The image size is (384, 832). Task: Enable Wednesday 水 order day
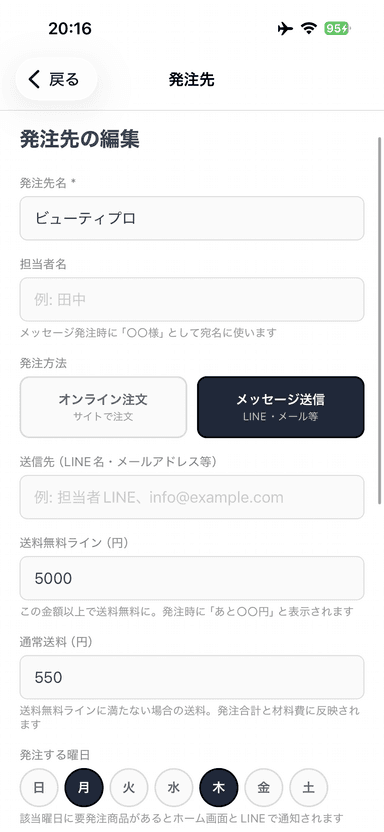point(174,787)
